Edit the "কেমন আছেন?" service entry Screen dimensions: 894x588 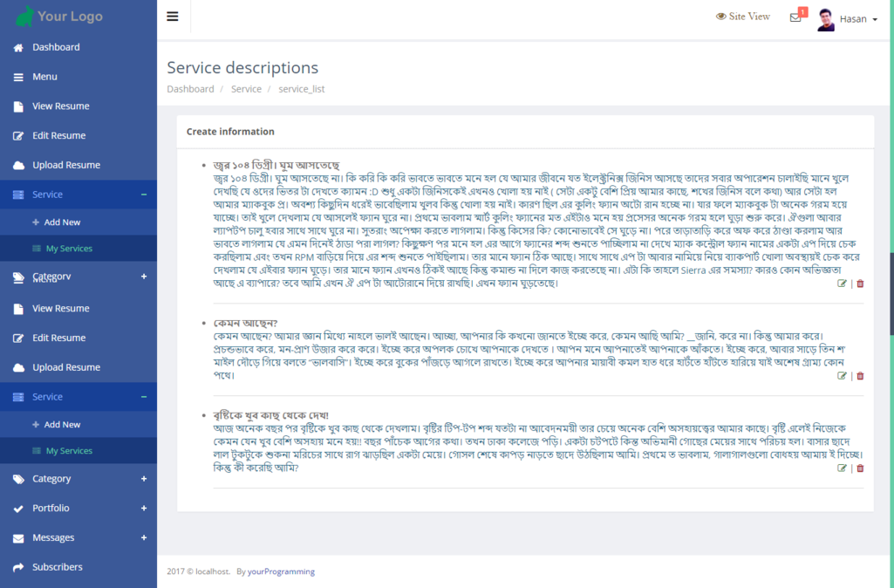click(842, 376)
